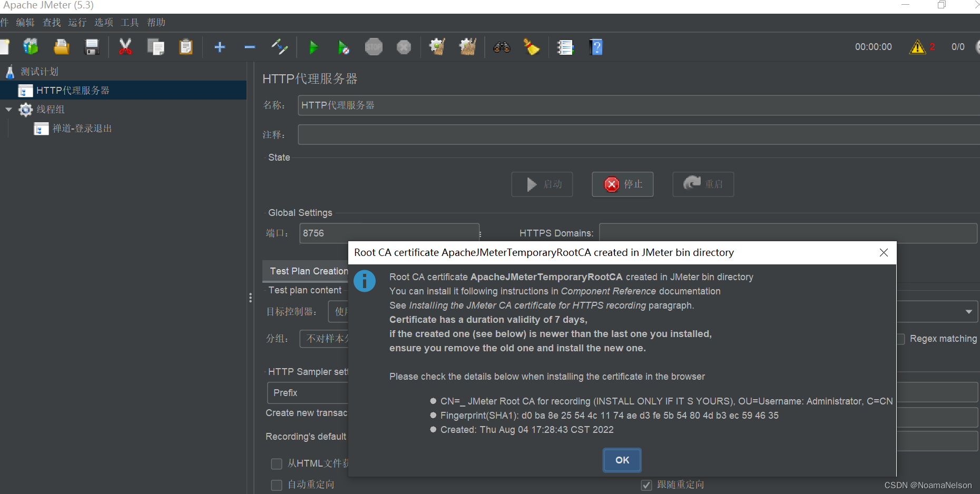The height and width of the screenshot is (494, 980).
Task: Click the Created Thu Aug 04 line
Action: click(527, 430)
